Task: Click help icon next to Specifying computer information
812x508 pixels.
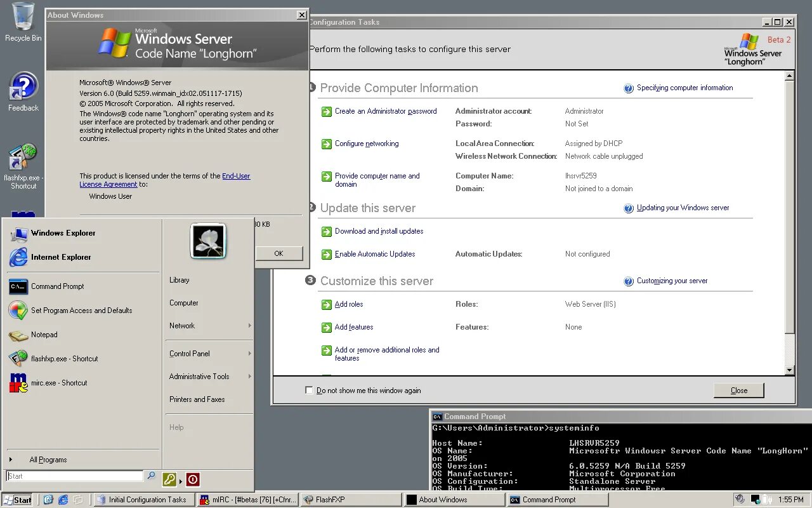Action: coord(629,88)
